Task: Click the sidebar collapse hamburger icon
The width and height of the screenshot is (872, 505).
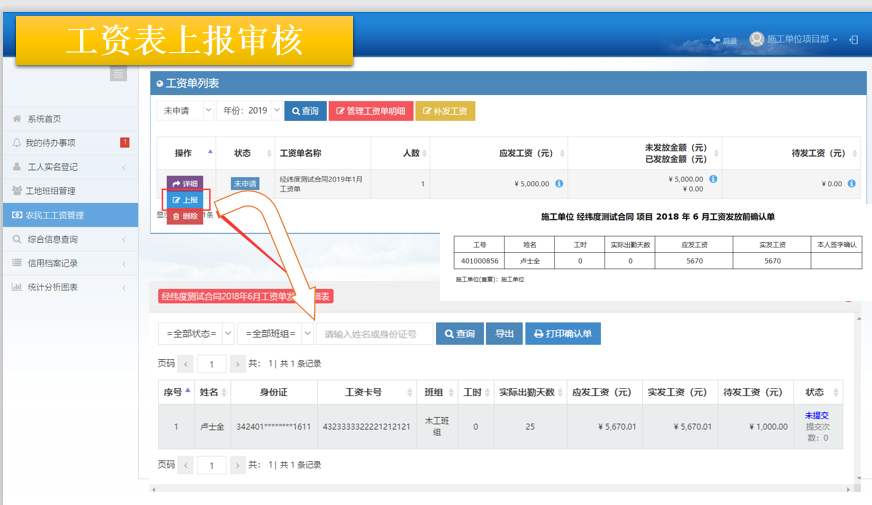Action: coord(119,74)
